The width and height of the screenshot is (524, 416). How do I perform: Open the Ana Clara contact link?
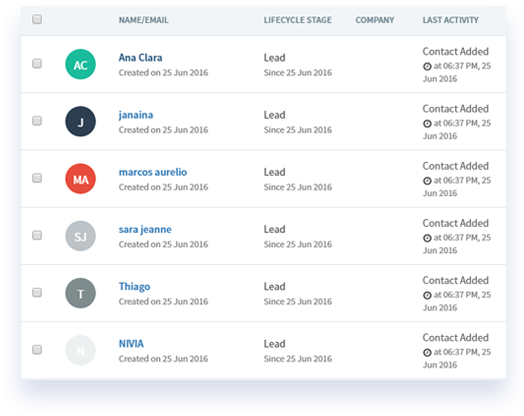140,57
